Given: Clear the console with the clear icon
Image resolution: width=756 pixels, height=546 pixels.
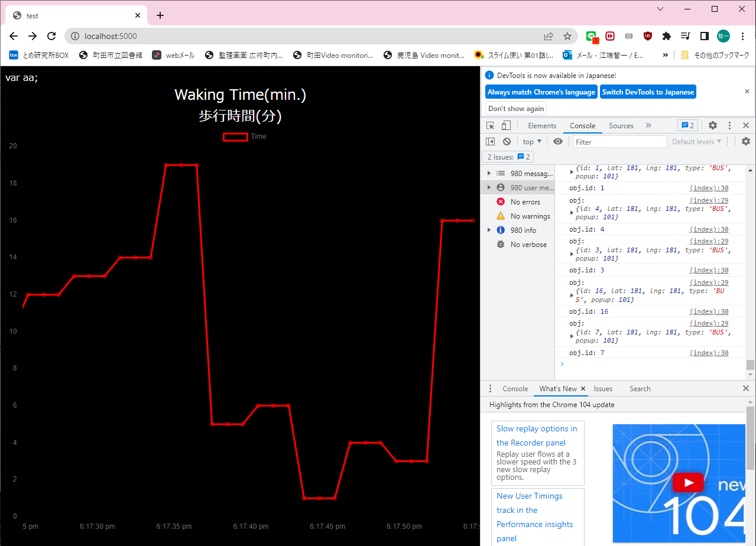Looking at the screenshot, I should (x=507, y=142).
